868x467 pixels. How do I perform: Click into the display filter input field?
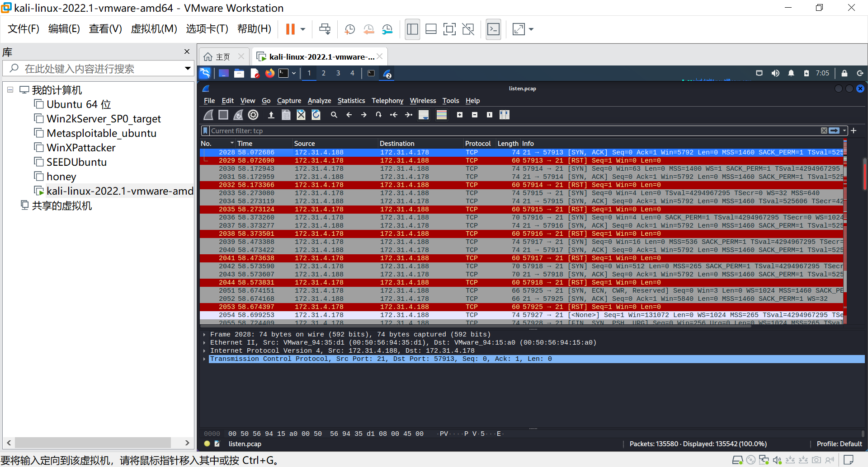pos(514,131)
